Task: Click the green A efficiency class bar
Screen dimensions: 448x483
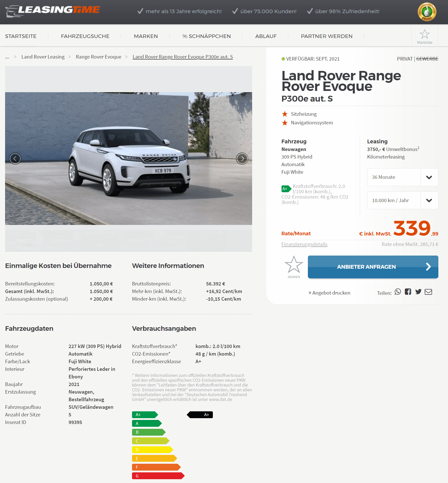Action: 147,423
